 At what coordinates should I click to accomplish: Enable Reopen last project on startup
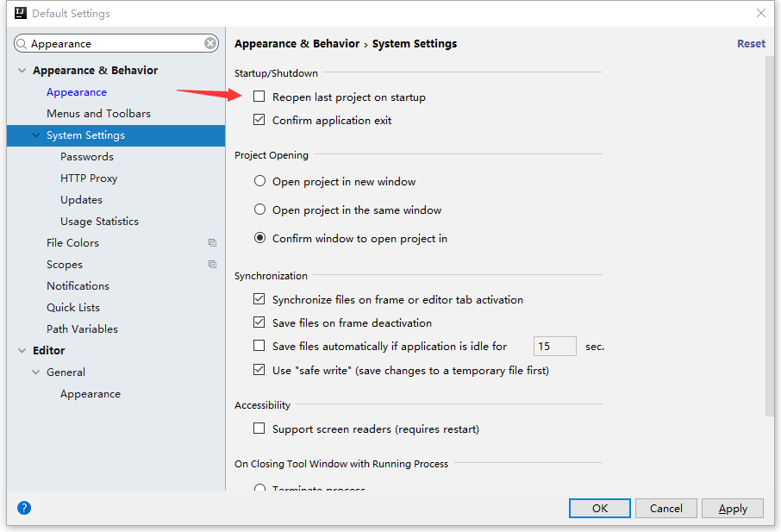coord(259,97)
